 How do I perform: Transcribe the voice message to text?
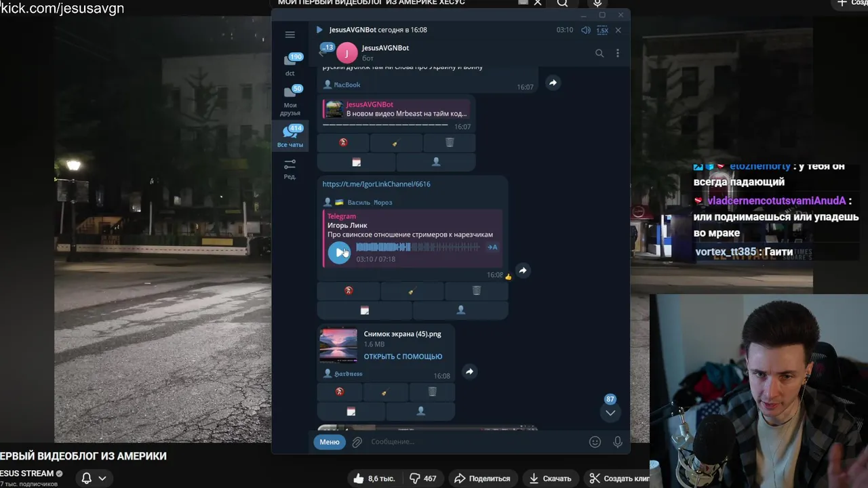pos(492,247)
